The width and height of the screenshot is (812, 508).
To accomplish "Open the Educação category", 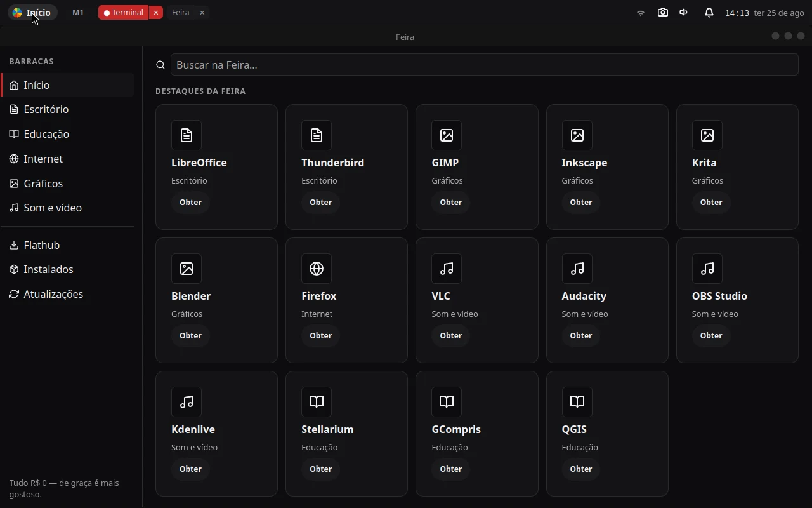I will coord(68,134).
